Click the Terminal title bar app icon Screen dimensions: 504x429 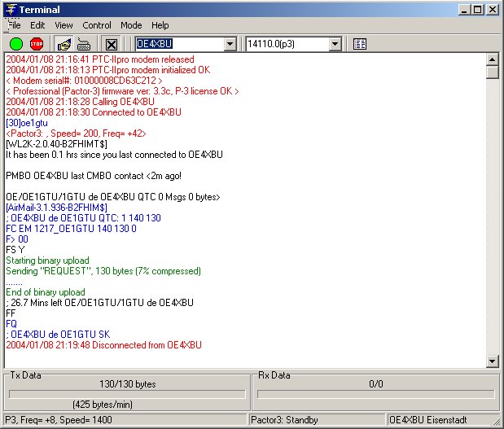pos(11,9)
